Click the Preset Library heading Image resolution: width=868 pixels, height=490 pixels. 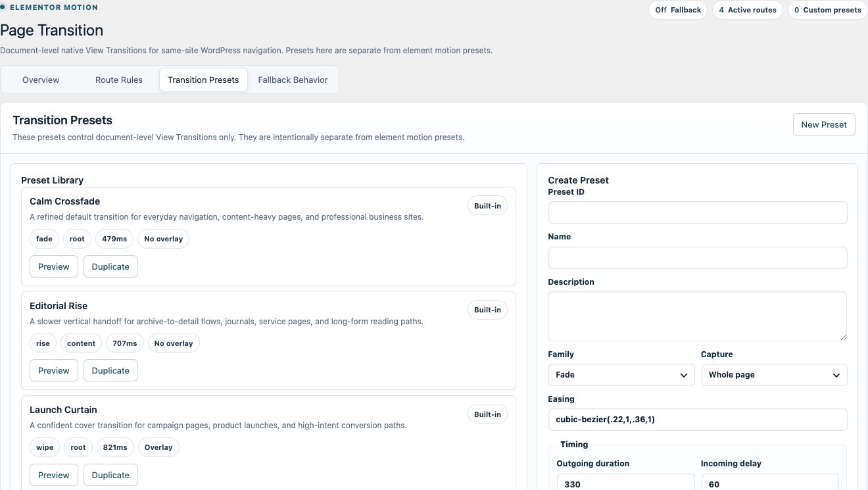click(x=53, y=180)
